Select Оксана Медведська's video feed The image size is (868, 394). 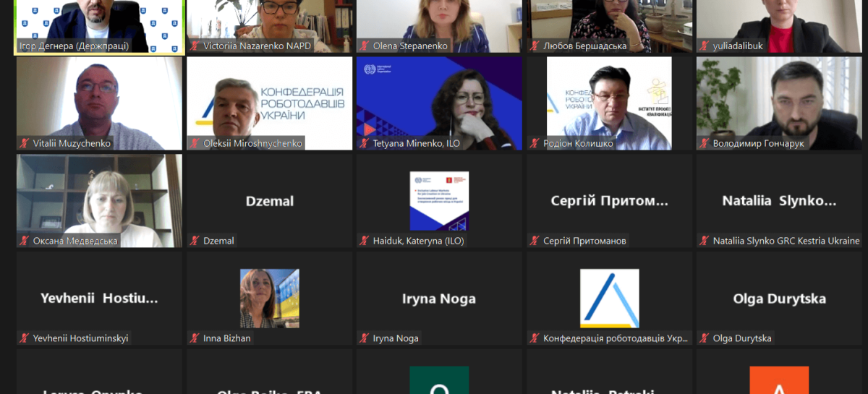[100, 201]
